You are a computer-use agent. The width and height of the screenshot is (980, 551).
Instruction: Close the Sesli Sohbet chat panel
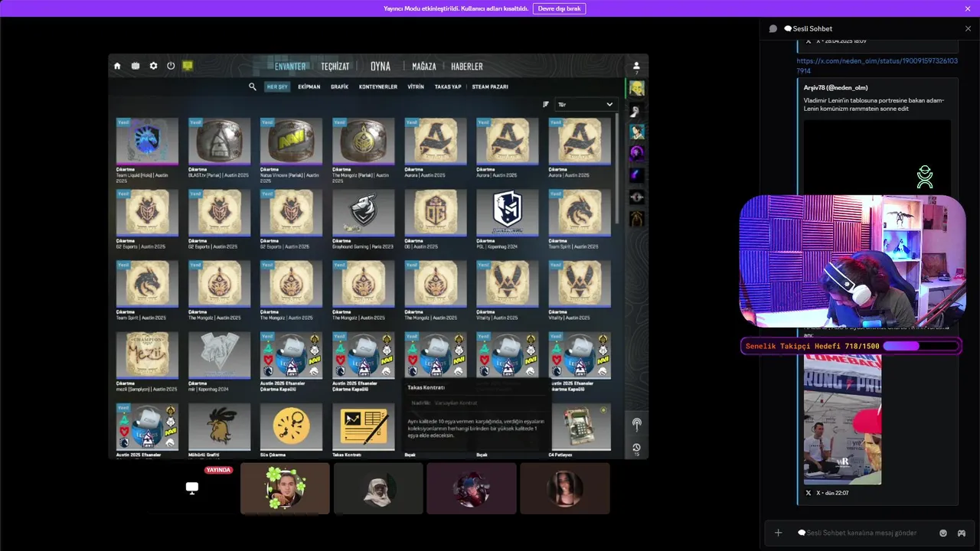point(968,28)
